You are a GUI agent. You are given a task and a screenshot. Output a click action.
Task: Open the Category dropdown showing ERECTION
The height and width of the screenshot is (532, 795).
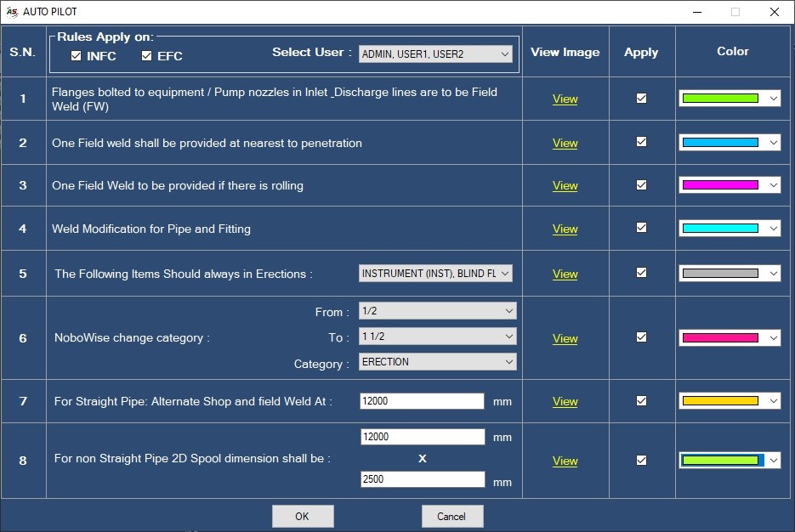(438, 362)
